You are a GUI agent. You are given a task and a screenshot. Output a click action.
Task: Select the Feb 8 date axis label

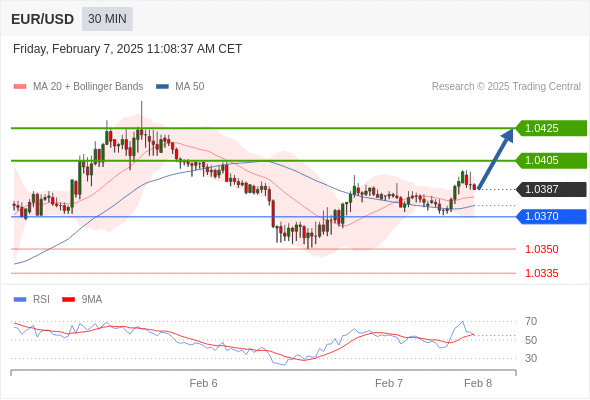click(x=478, y=383)
